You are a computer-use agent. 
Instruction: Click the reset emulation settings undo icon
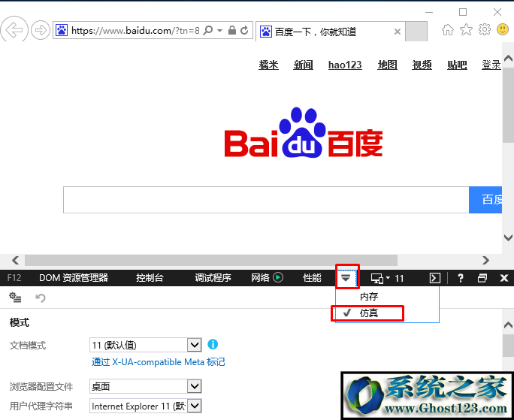[x=41, y=298]
